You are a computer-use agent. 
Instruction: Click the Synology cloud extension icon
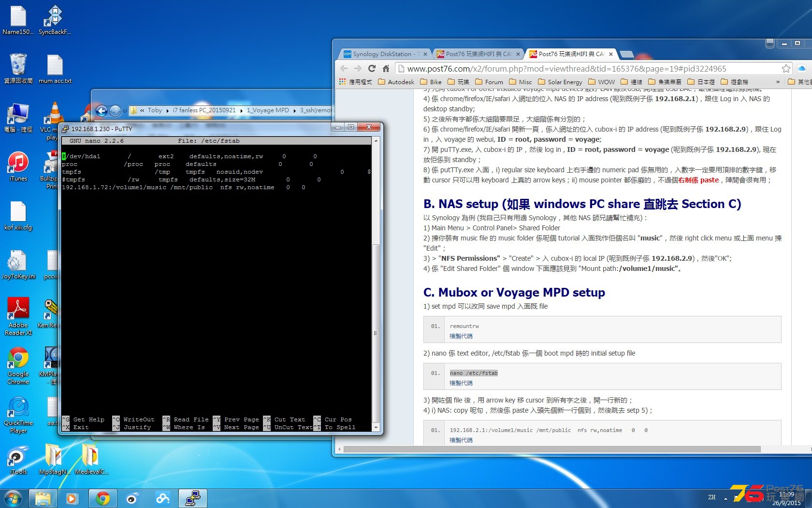coord(802,68)
